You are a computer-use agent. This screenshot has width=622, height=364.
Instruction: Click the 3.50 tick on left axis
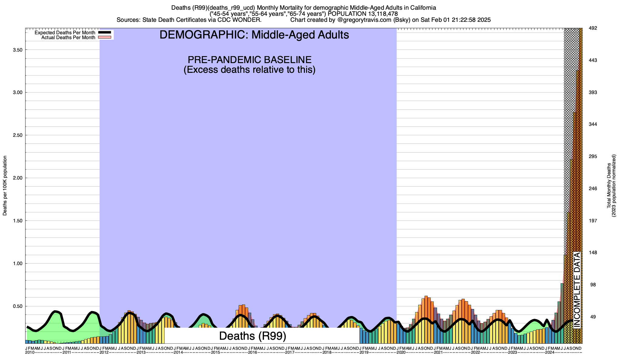[x=18, y=50]
